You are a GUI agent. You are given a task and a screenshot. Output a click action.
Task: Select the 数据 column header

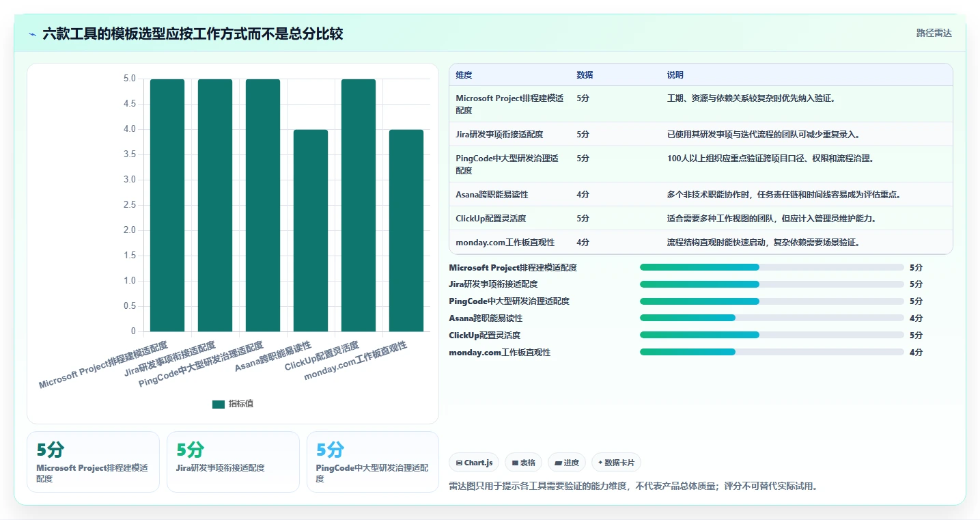585,75
